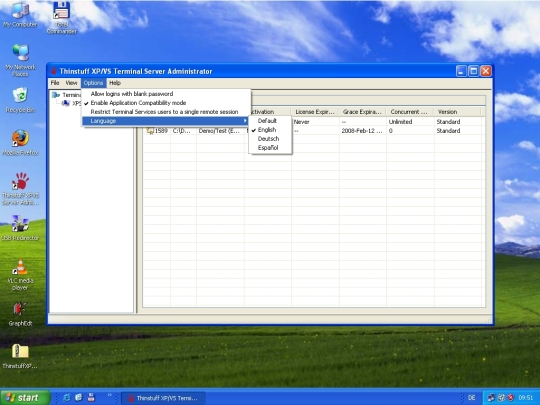
Task: Launch VLC media player desktop icon
Action: coord(20,274)
